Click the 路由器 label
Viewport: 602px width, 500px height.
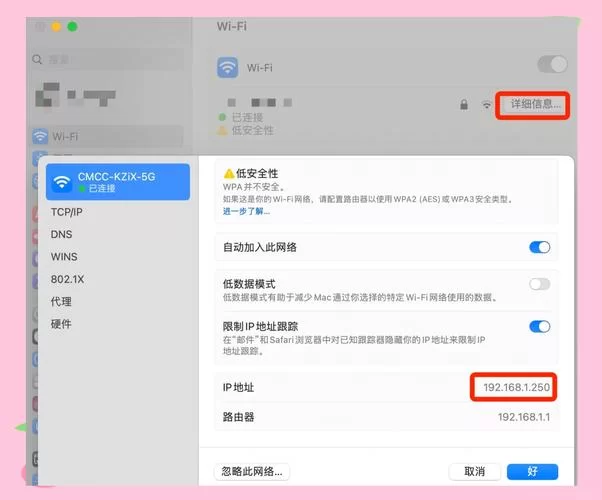tap(238, 417)
